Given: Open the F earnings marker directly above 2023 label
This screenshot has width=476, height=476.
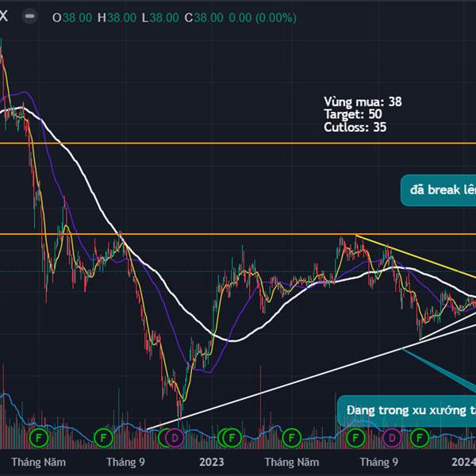Looking at the screenshot, I should click(x=232, y=438).
